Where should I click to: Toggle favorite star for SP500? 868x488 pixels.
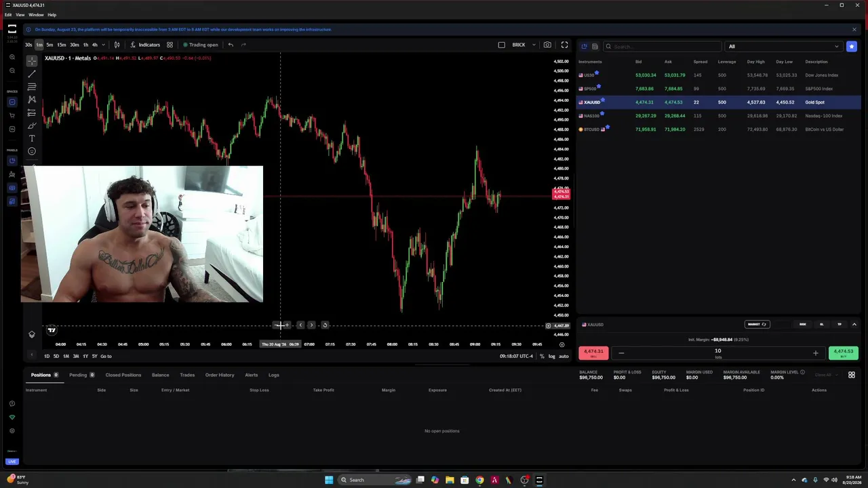point(599,86)
